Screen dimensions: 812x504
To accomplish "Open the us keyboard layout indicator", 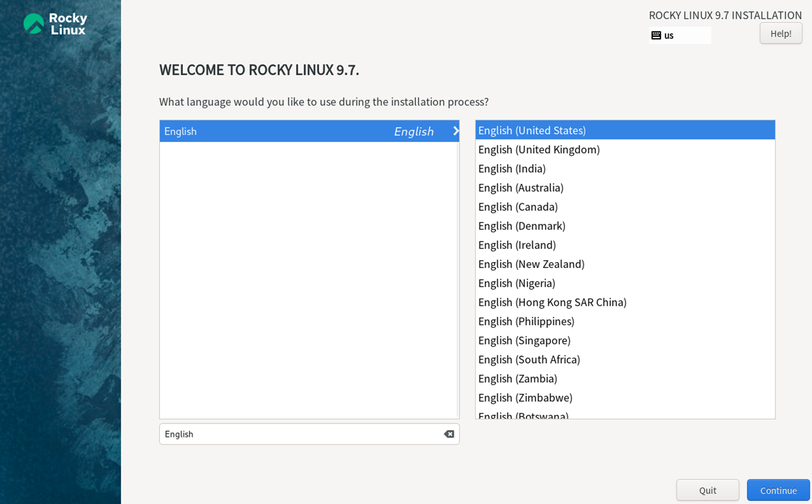I will pos(680,35).
